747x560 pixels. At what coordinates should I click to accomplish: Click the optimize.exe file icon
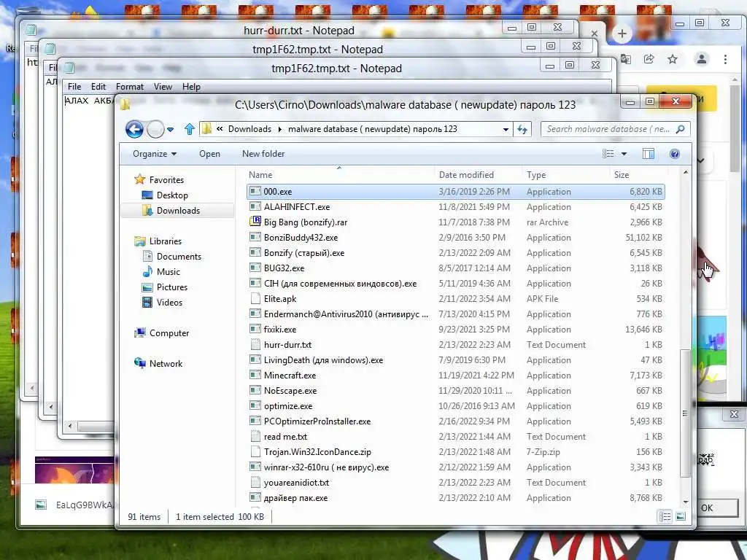click(255, 405)
